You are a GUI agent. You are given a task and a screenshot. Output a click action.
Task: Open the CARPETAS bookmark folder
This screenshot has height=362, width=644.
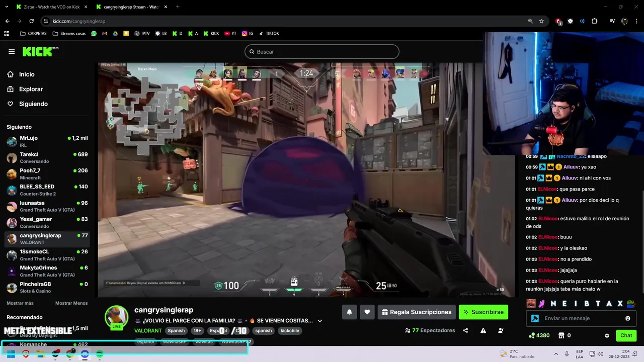tap(33, 34)
